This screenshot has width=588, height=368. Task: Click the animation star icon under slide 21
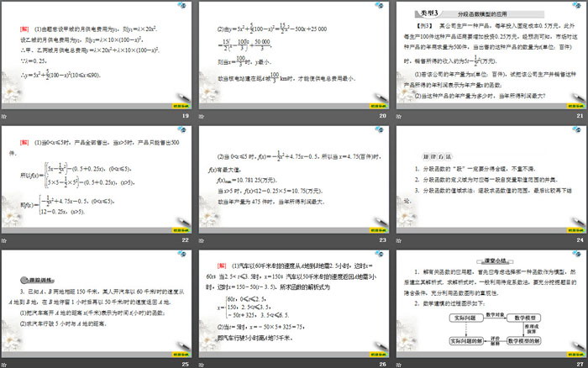pyautogui.click(x=399, y=116)
